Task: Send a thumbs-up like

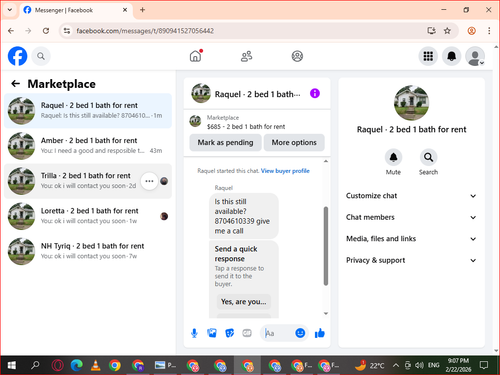Action: click(x=320, y=333)
